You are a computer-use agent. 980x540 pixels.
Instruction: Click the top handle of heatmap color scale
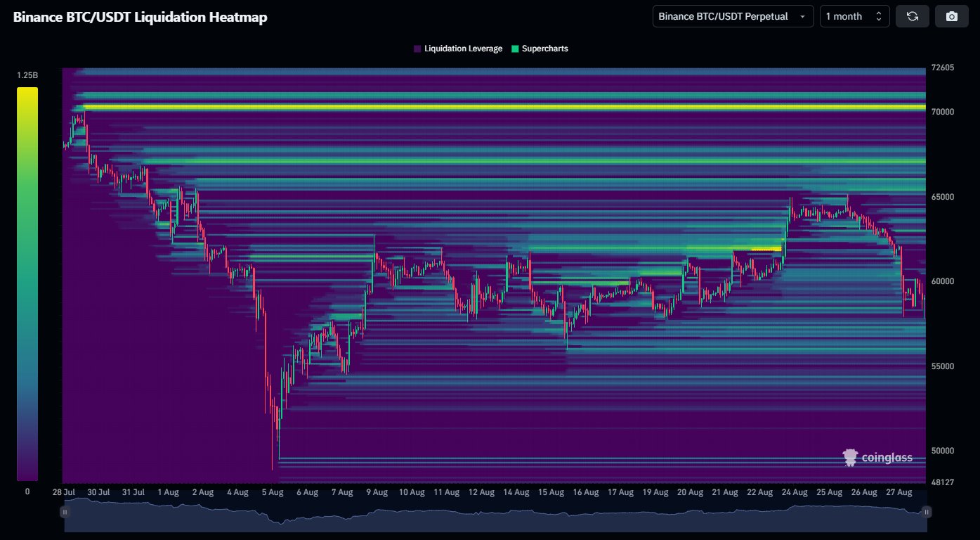[x=27, y=89]
